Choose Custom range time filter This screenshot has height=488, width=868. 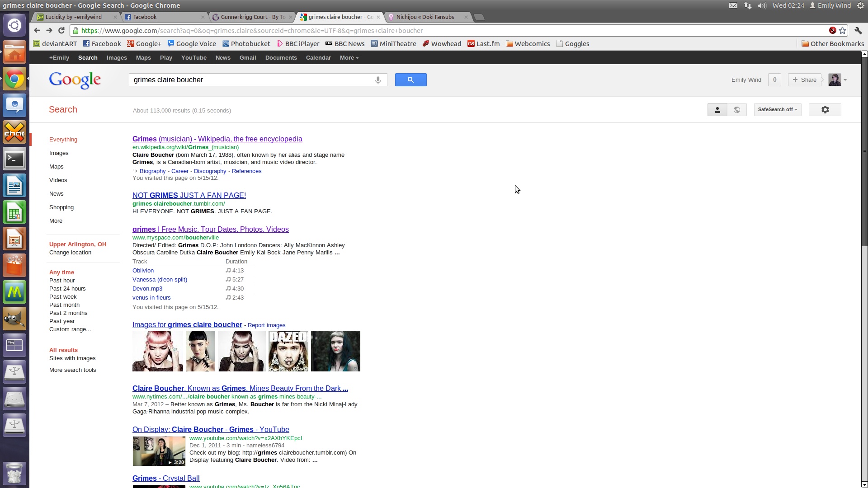pyautogui.click(x=70, y=329)
